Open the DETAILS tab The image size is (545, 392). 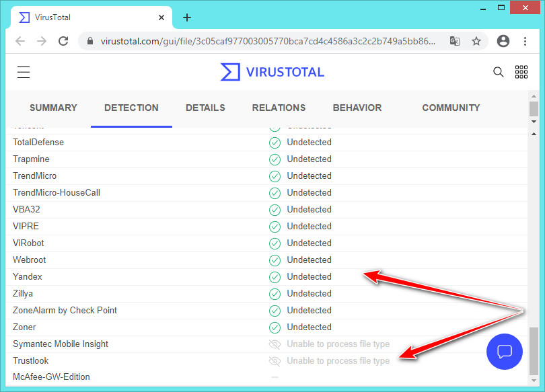pyautogui.click(x=205, y=108)
